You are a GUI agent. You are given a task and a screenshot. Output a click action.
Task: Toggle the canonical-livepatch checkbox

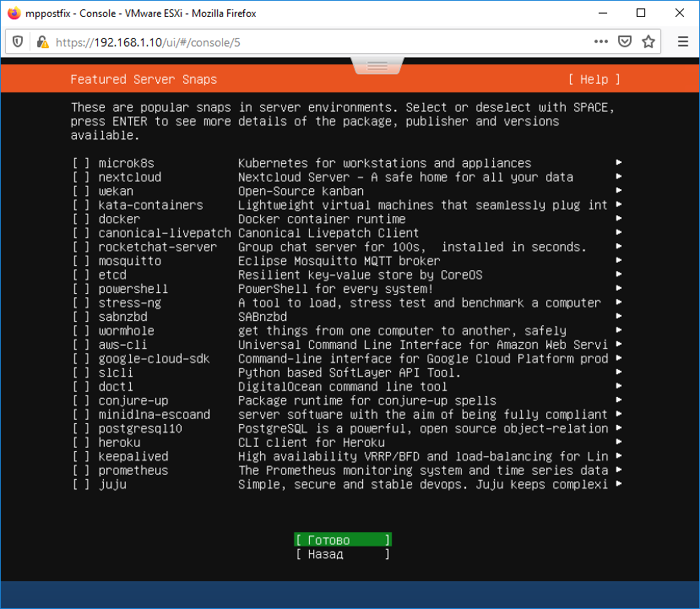[81, 233]
